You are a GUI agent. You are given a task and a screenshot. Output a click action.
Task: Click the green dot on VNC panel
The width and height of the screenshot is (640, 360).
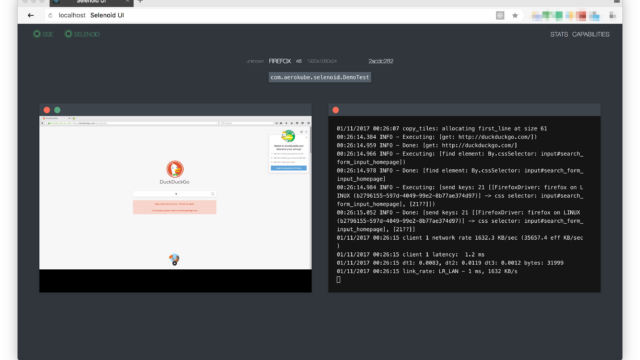(x=58, y=110)
